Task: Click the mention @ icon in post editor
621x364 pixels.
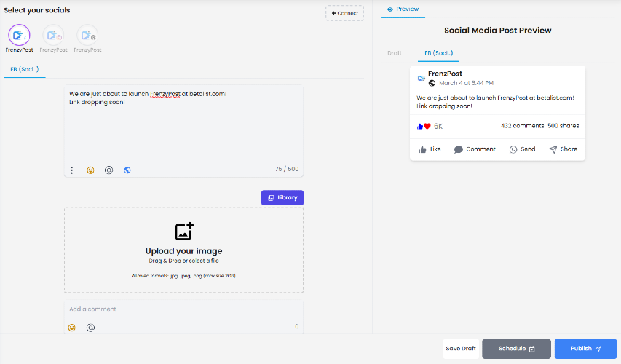Action: [108, 170]
